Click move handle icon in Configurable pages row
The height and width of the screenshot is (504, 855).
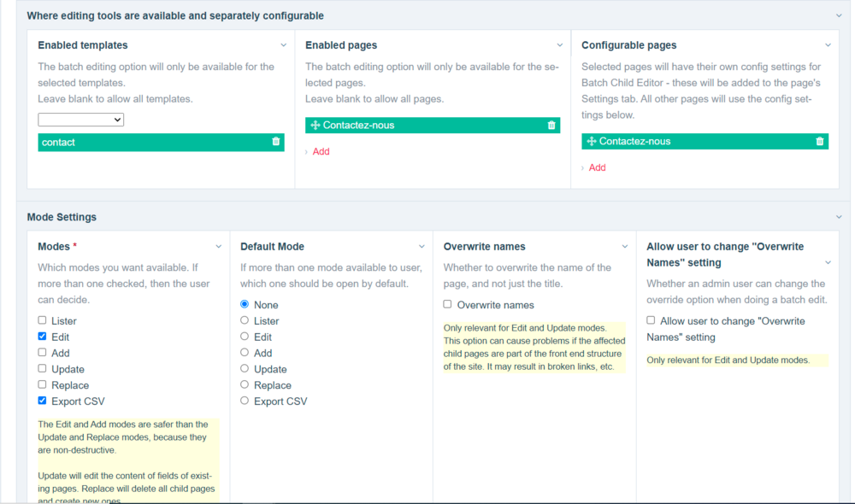click(591, 141)
